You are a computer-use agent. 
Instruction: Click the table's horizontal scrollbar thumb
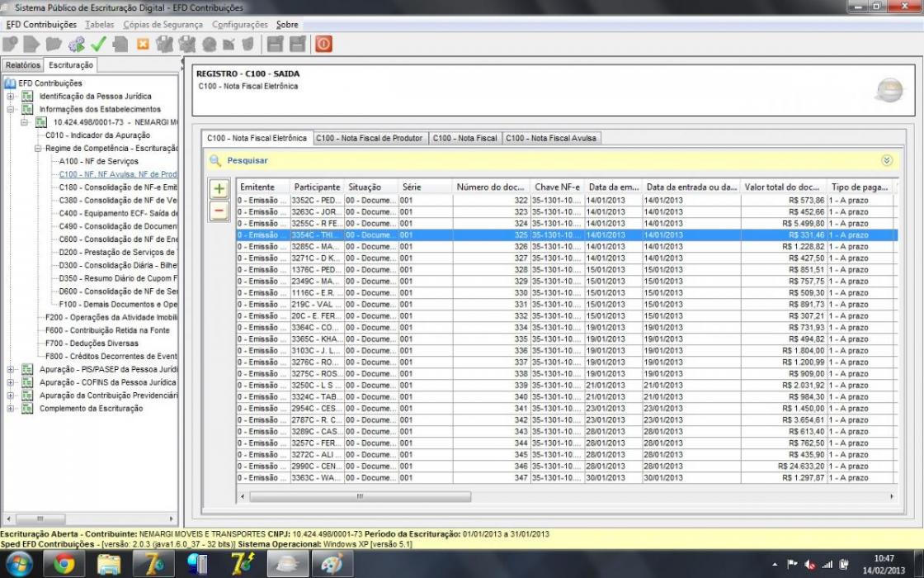tap(360, 496)
